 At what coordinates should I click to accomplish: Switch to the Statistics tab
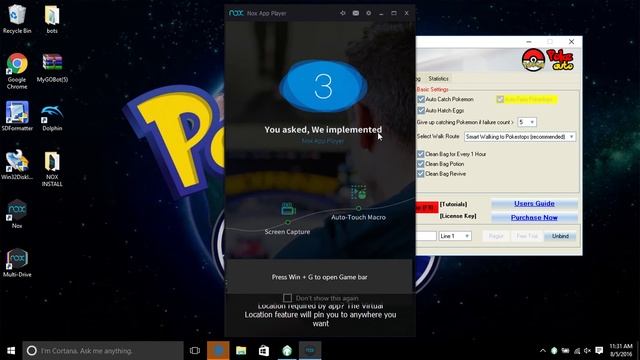[x=438, y=78]
